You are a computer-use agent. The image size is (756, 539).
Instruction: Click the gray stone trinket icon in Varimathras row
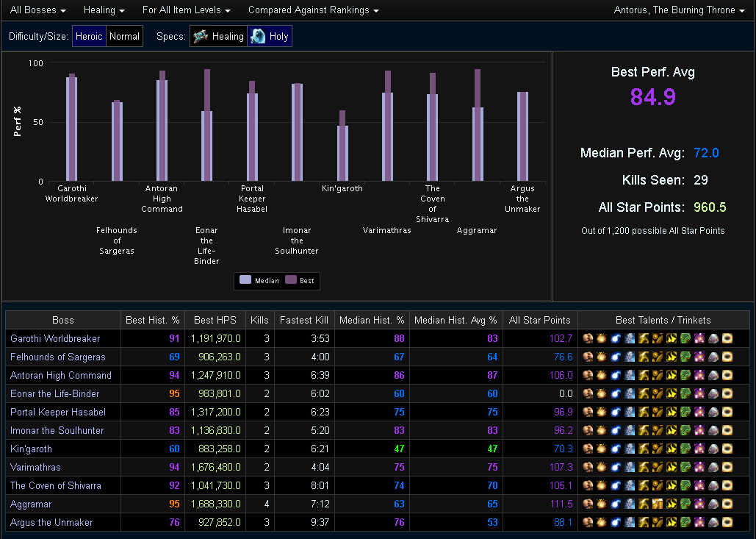pos(713,468)
